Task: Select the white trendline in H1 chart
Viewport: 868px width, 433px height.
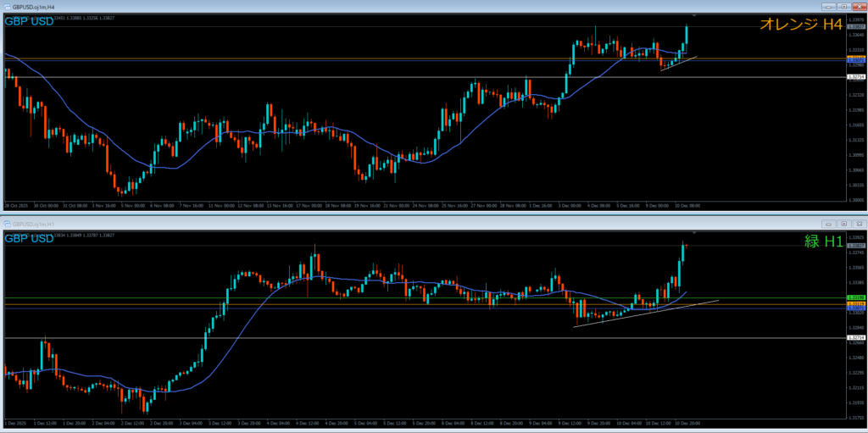Action: coord(646,314)
